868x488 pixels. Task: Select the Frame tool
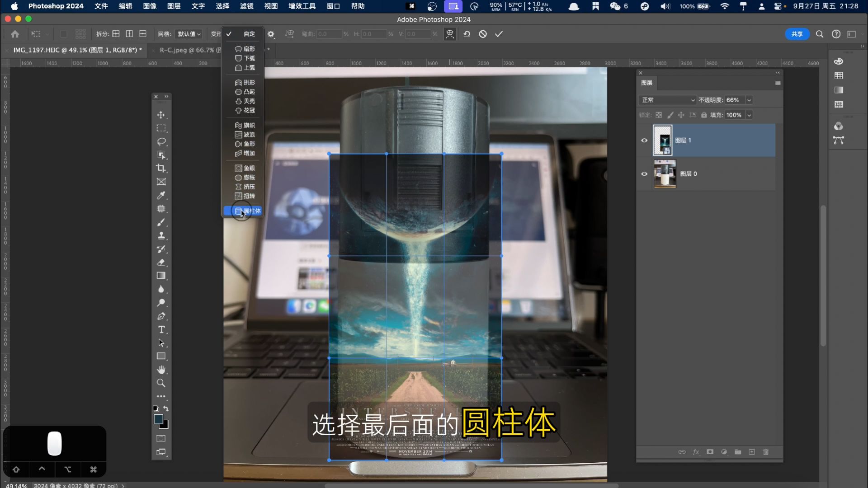pyautogui.click(x=161, y=182)
